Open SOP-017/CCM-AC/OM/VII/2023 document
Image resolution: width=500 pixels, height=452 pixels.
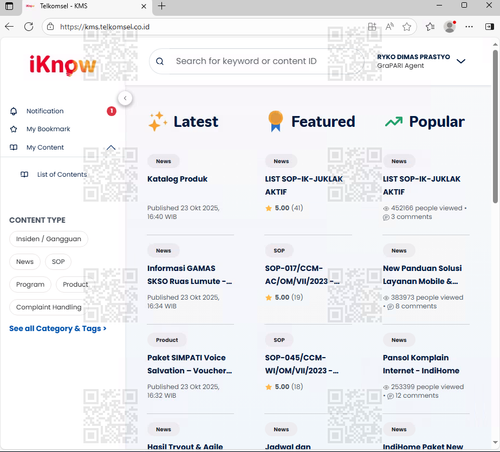click(x=302, y=275)
